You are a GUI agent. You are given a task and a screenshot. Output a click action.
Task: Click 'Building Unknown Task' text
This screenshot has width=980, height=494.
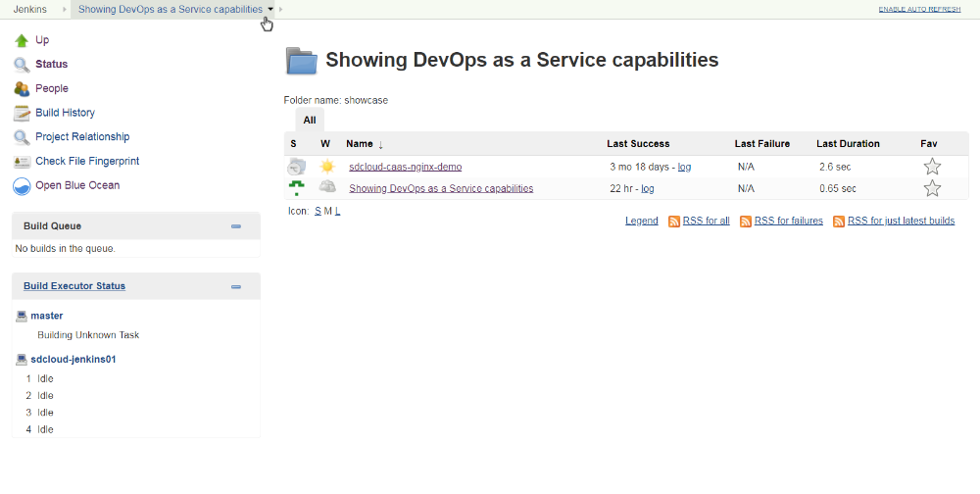coord(88,335)
